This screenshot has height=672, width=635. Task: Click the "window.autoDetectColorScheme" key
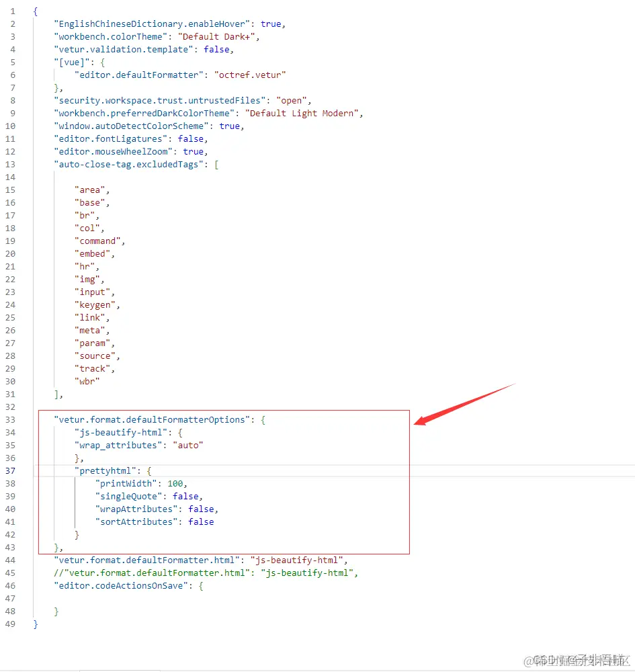click(131, 126)
